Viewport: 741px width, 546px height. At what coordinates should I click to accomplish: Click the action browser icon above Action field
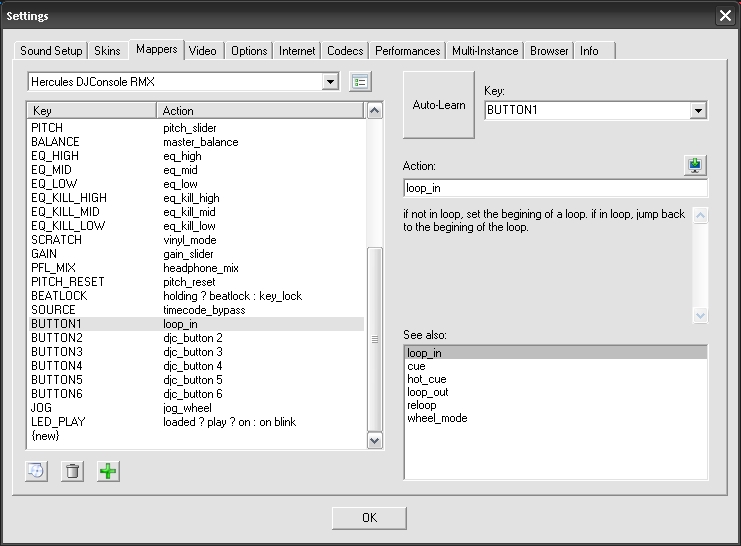pos(695,165)
